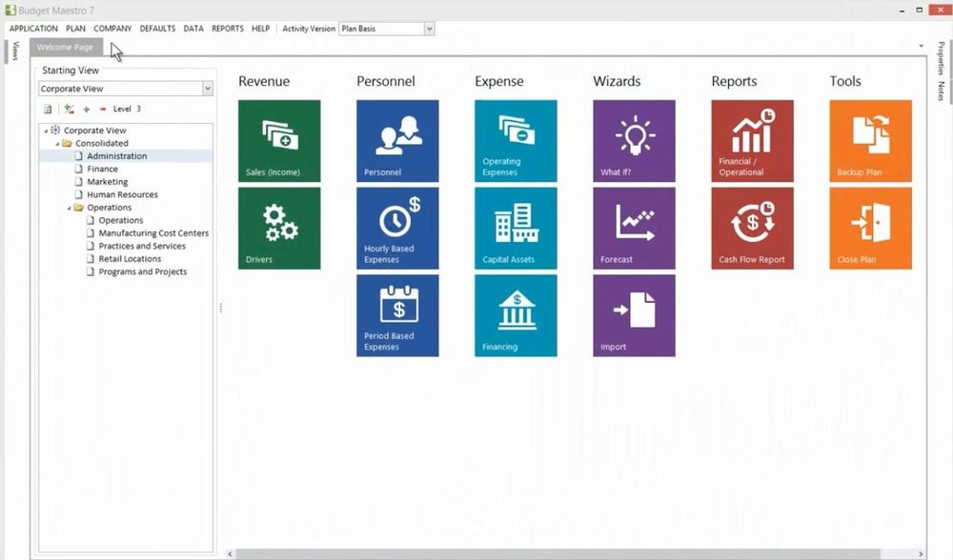The image size is (953, 560).
Task: Select Human Resources in the tree
Action: 122,194
